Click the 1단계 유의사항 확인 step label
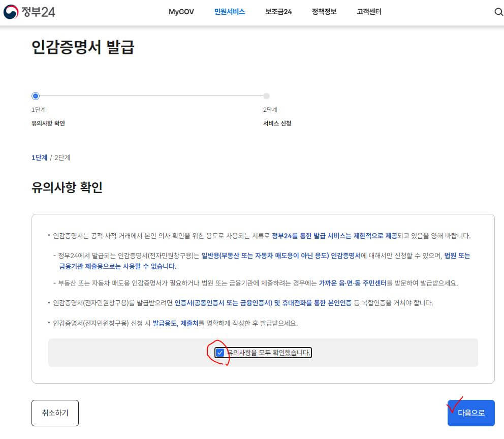Screen dimensions: 504x439 pos(48,117)
